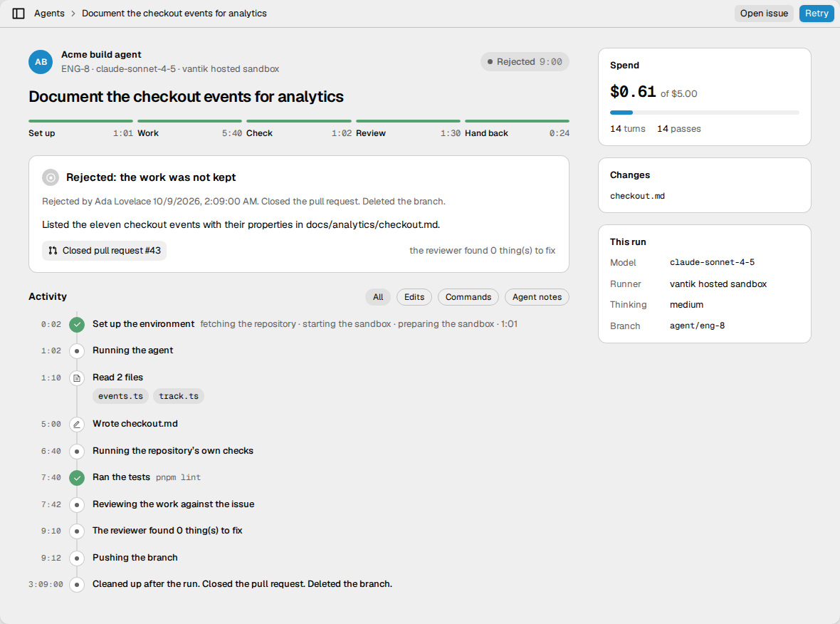Click the Hand back stage progress bar
The height and width of the screenshot is (624, 840).
(x=517, y=121)
